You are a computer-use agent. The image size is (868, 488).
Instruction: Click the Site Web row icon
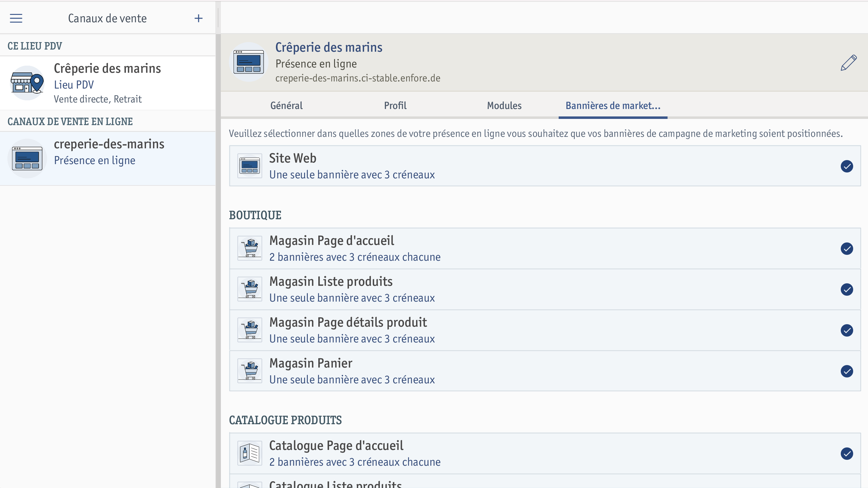[250, 166]
